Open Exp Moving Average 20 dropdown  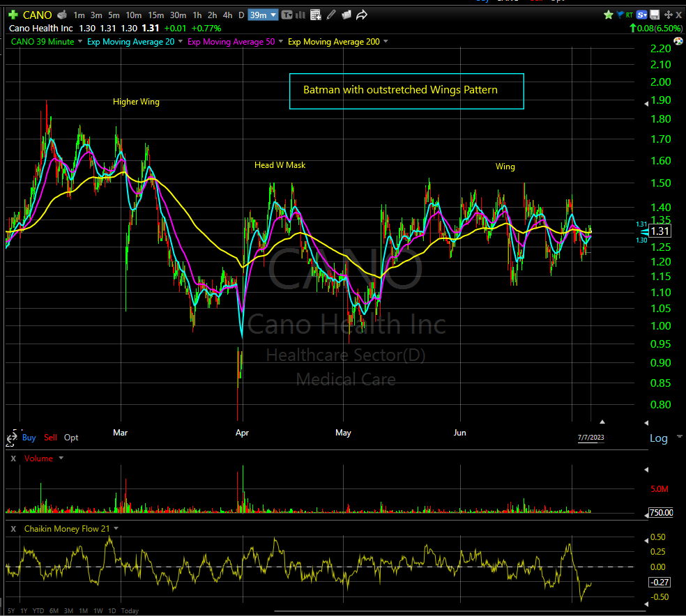[181, 42]
